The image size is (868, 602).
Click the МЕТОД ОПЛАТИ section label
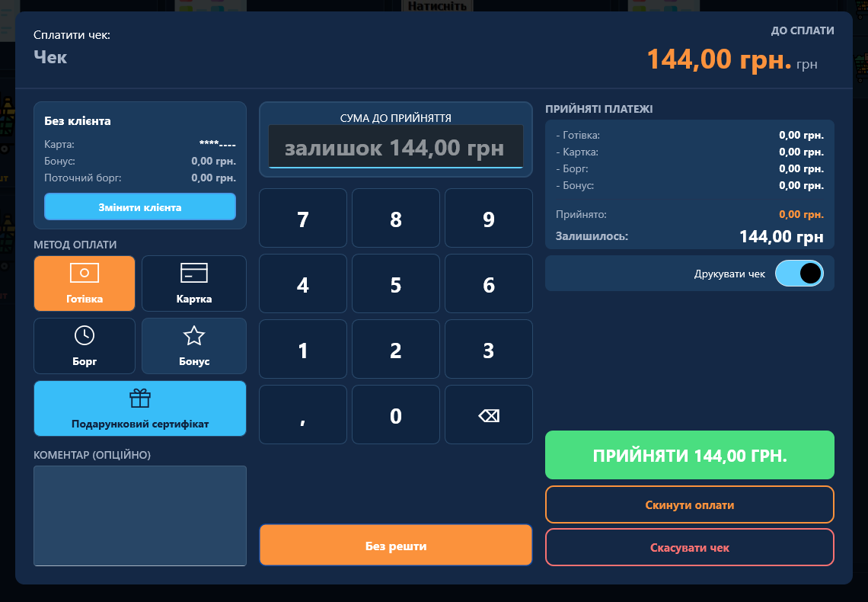tap(75, 245)
